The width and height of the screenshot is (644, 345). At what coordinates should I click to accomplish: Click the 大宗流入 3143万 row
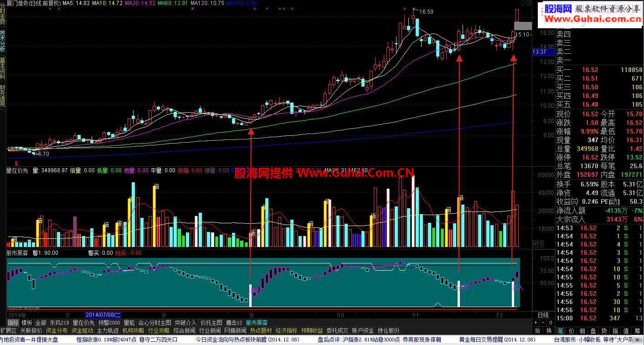[599, 219]
